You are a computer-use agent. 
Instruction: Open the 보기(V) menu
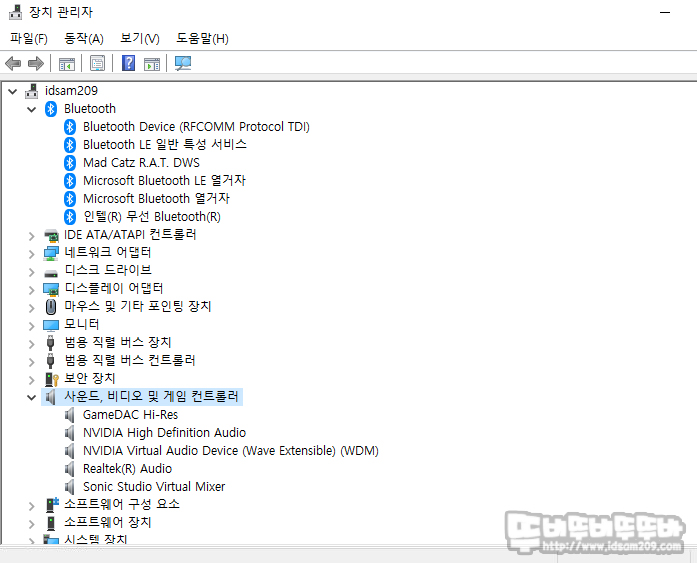coord(140,39)
